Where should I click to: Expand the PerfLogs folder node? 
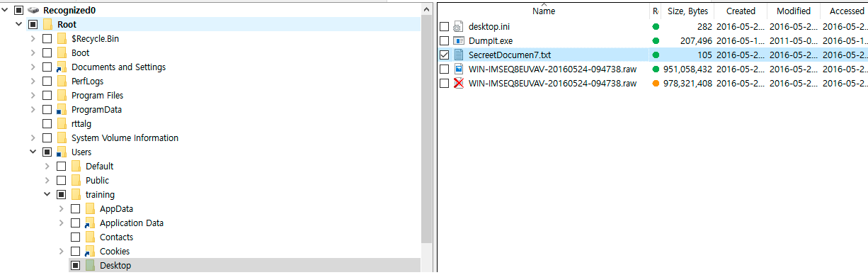[33, 82]
